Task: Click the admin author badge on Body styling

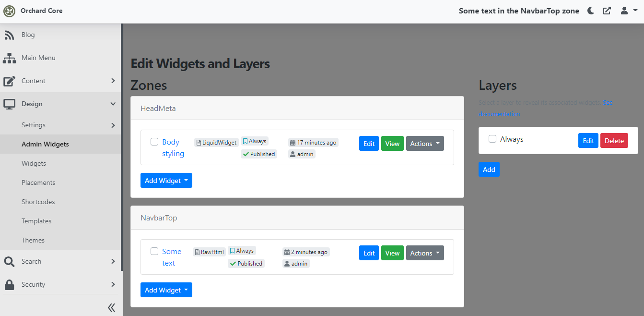Action: [x=302, y=154]
